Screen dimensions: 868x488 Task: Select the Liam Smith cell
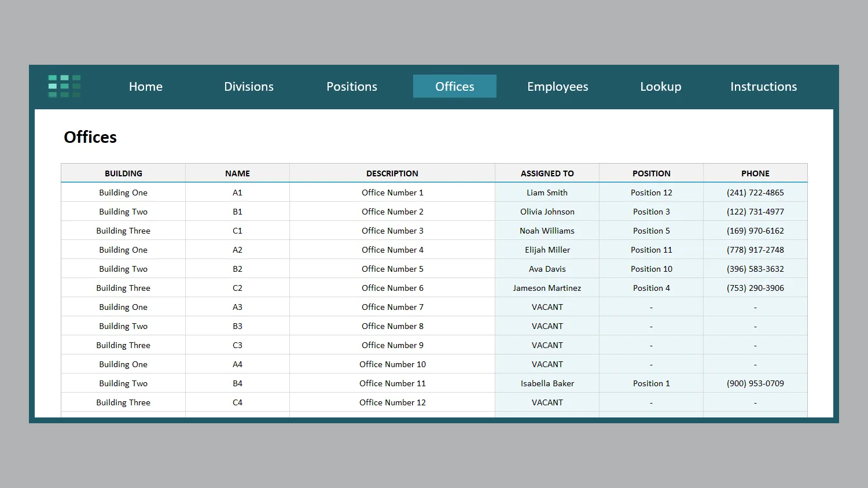(x=547, y=193)
